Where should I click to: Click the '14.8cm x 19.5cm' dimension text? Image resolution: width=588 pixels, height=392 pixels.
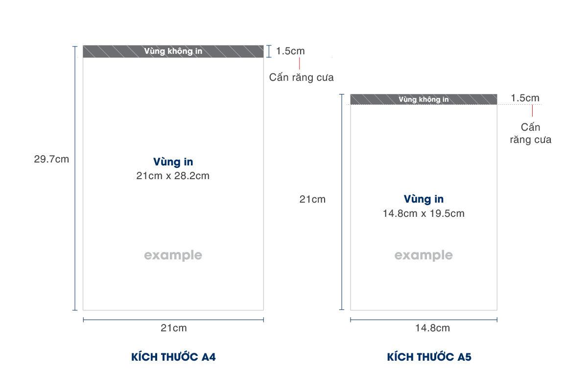423,213
